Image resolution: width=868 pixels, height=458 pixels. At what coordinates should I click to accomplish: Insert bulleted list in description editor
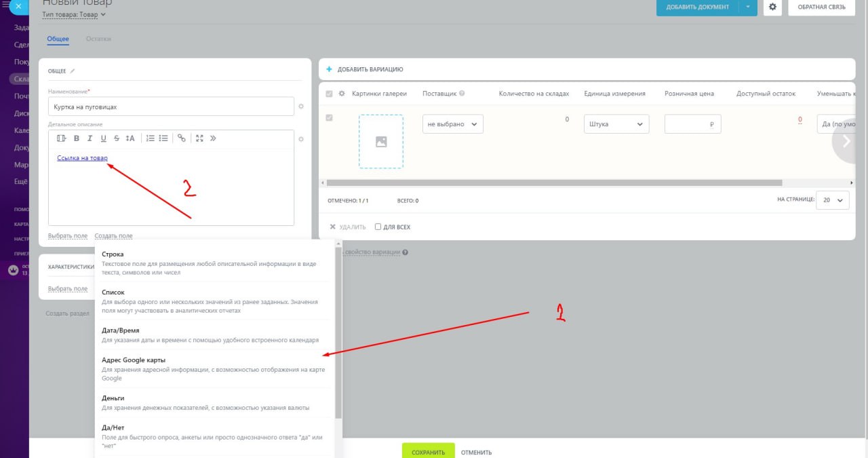click(x=163, y=138)
